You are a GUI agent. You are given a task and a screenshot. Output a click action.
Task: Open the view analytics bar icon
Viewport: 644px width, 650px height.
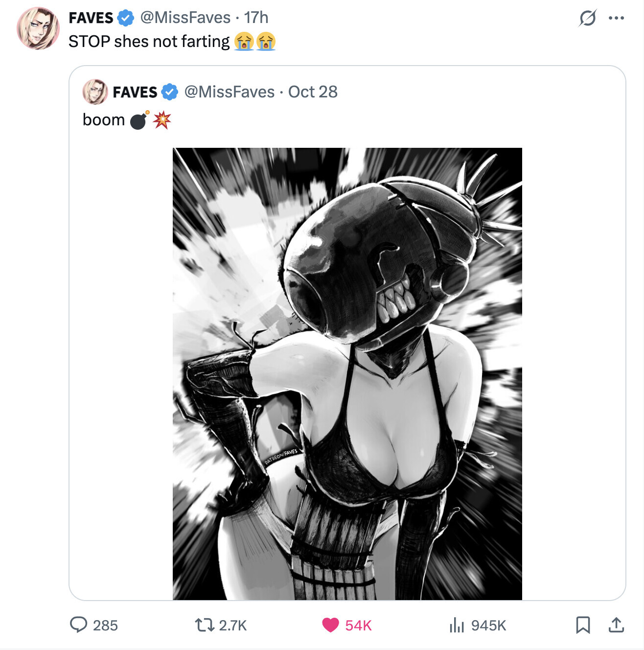click(x=456, y=625)
